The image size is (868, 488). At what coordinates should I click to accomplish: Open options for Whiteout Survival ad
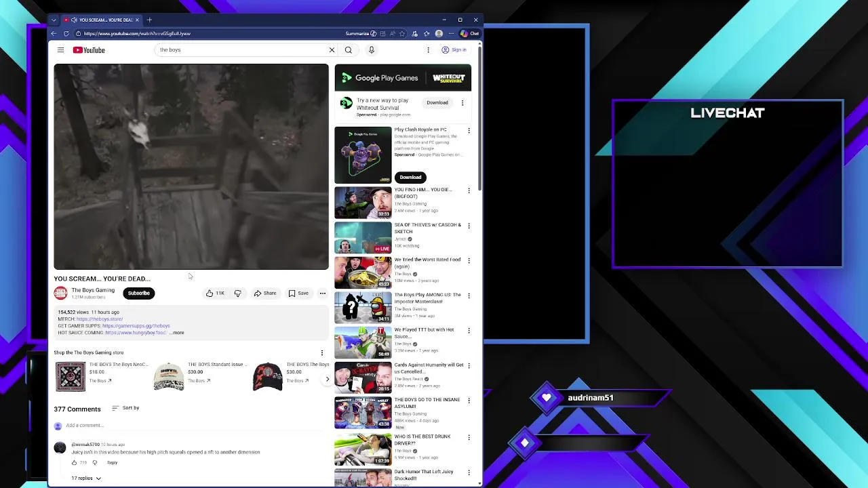(x=462, y=103)
